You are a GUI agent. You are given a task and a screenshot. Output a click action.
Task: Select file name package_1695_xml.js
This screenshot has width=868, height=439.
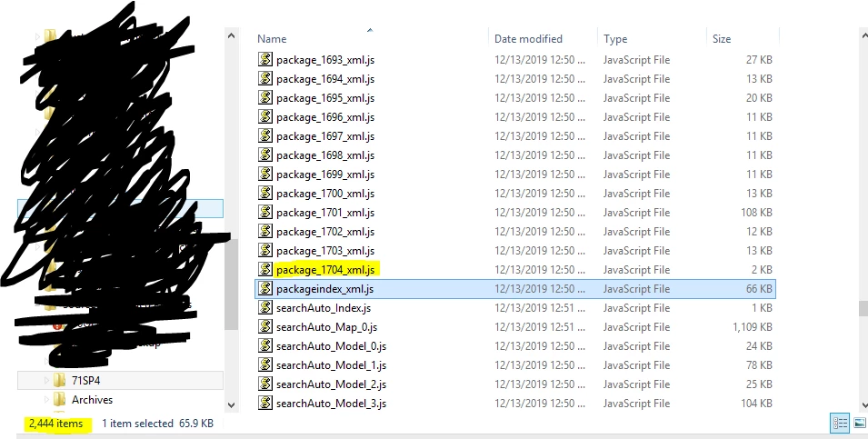(x=325, y=98)
